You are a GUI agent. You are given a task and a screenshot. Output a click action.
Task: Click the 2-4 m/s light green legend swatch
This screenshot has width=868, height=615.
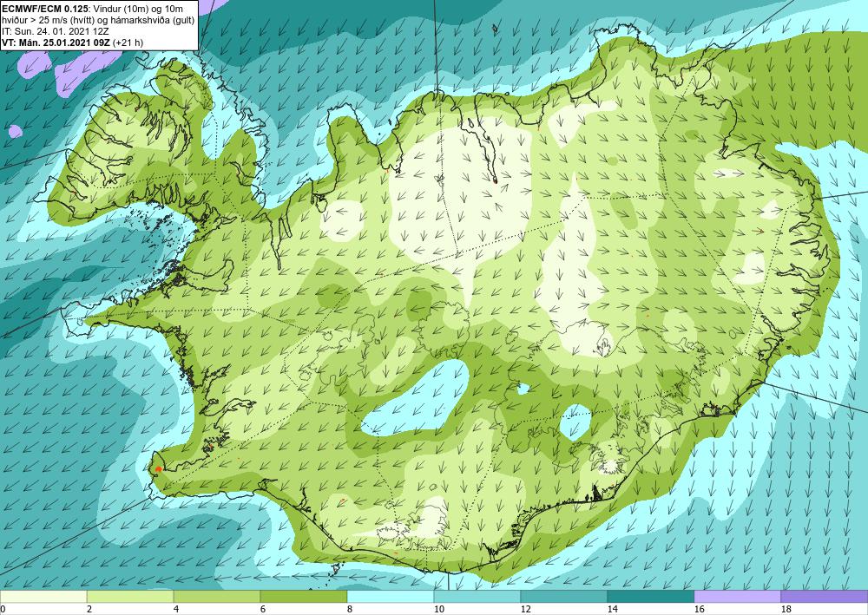pyautogui.click(x=130, y=597)
